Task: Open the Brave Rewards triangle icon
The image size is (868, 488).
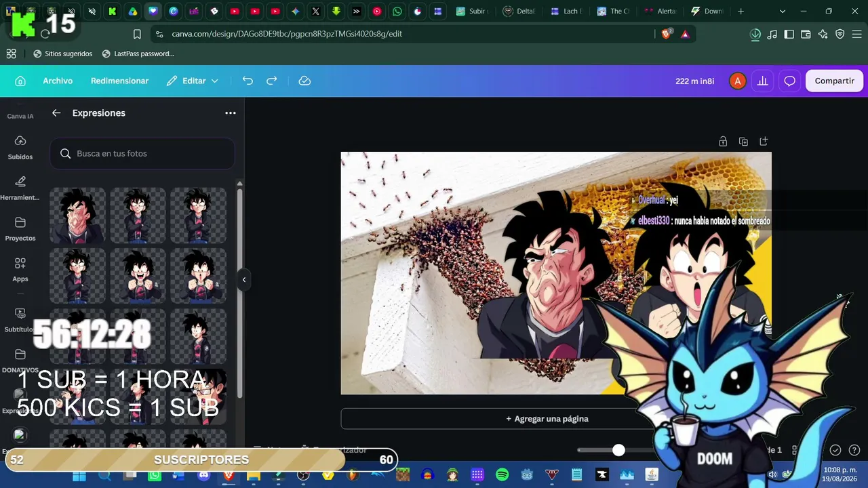Action: point(685,34)
